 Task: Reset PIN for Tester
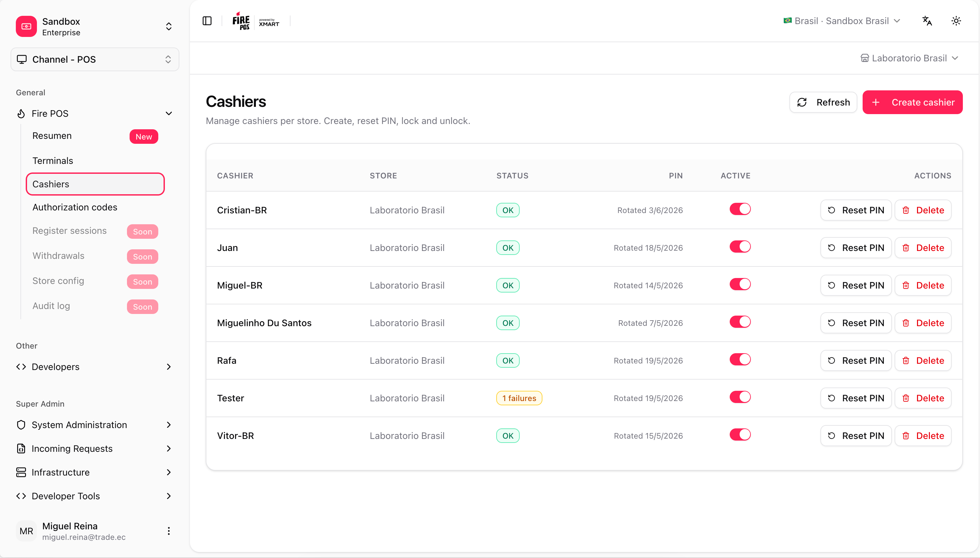pos(855,398)
